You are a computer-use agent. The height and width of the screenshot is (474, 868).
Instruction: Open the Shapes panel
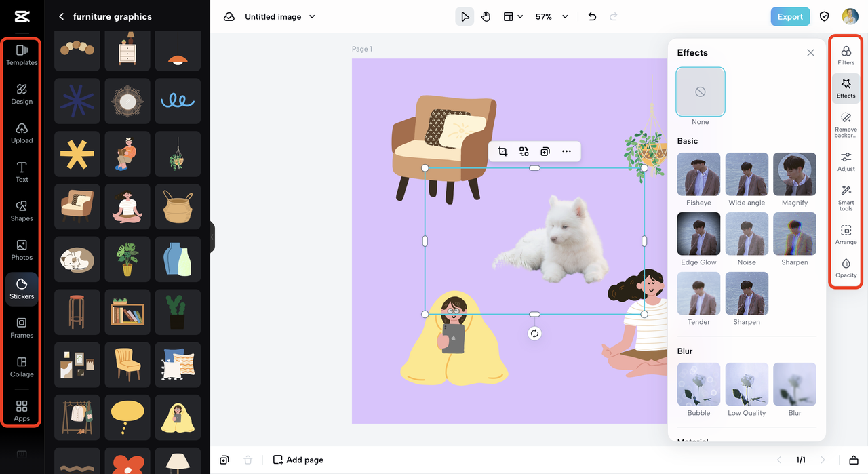[x=22, y=211]
